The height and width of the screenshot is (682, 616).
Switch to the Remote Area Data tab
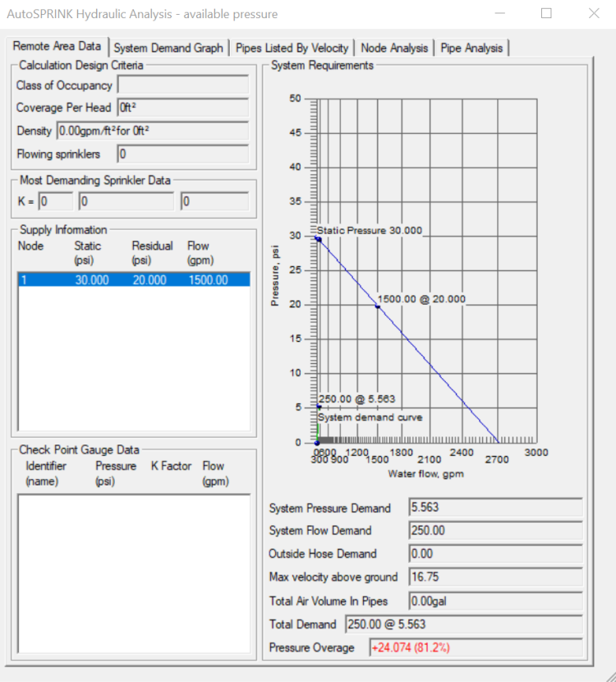(x=57, y=47)
